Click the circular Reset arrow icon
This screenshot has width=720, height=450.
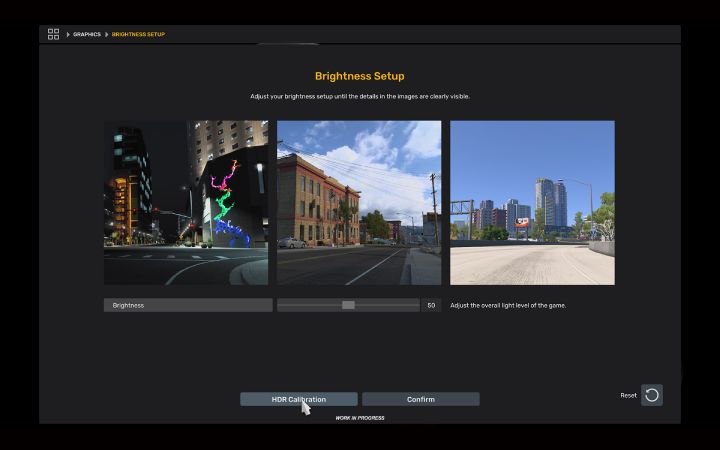pos(652,395)
